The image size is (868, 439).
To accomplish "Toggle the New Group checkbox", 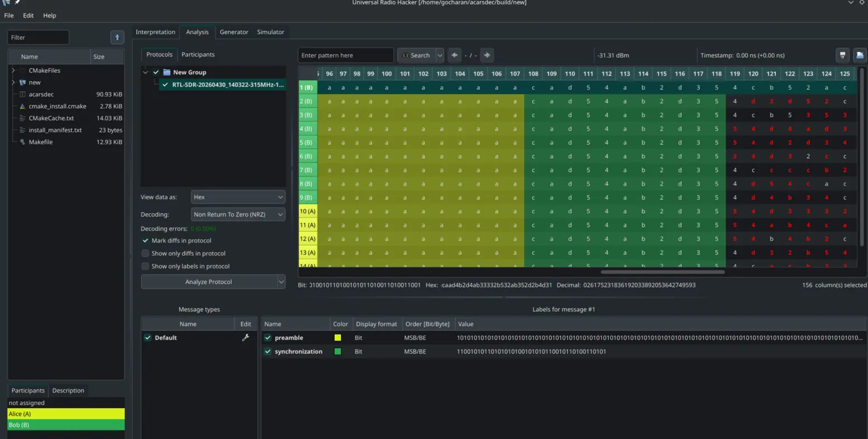I will tap(156, 72).
